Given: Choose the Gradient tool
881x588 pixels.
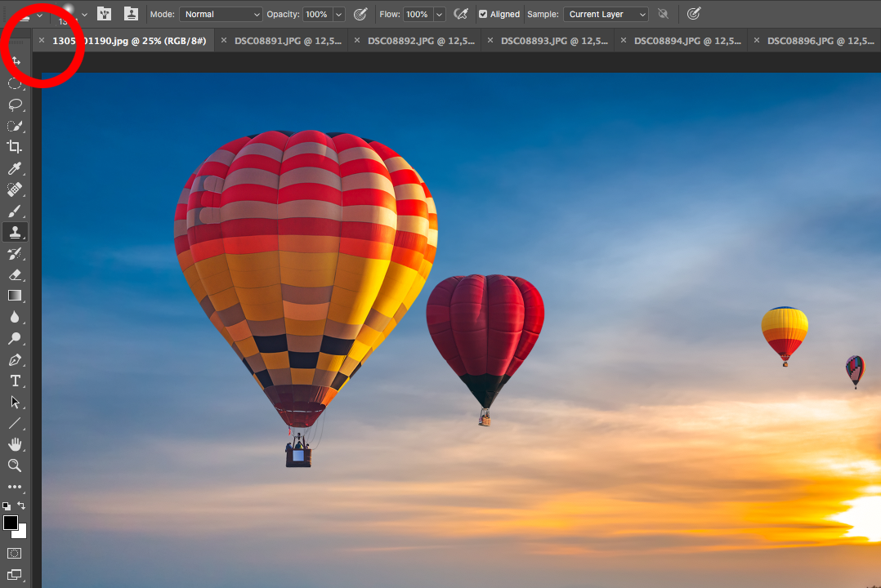Looking at the screenshot, I should (15, 296).
